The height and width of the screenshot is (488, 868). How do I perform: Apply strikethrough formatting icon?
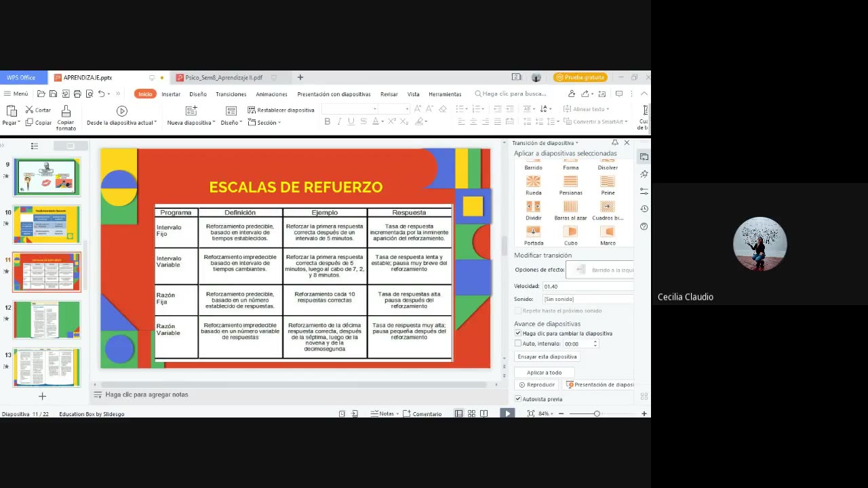click(x=363, y=122)
